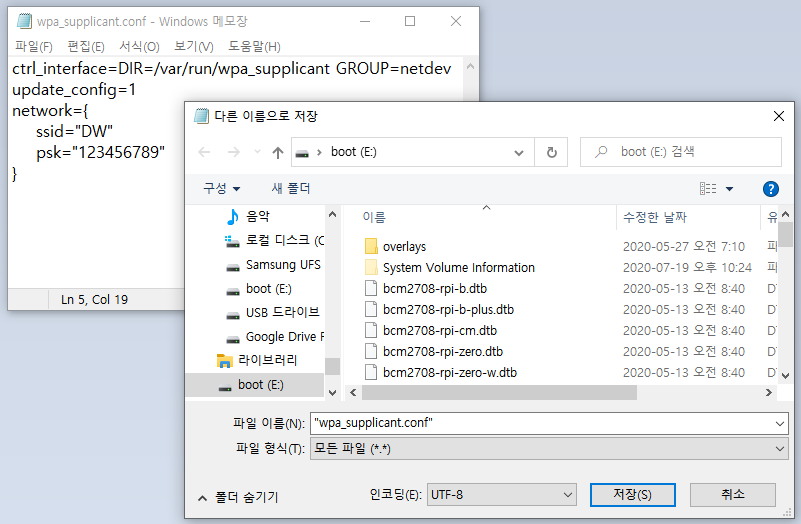Screen dimensions: 801x524
Task: Click the date 2020-05-27 오전 7:10
Action: point(684,247)
